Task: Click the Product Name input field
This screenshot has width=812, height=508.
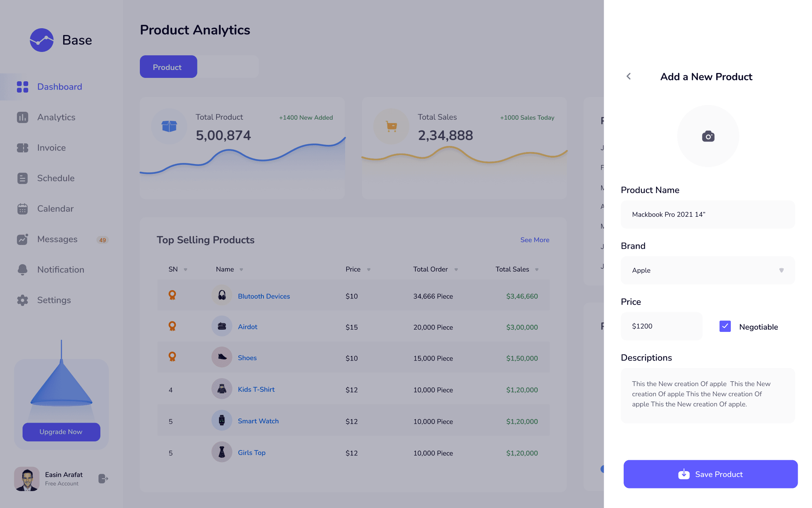Action: click(x=708, y=214)
